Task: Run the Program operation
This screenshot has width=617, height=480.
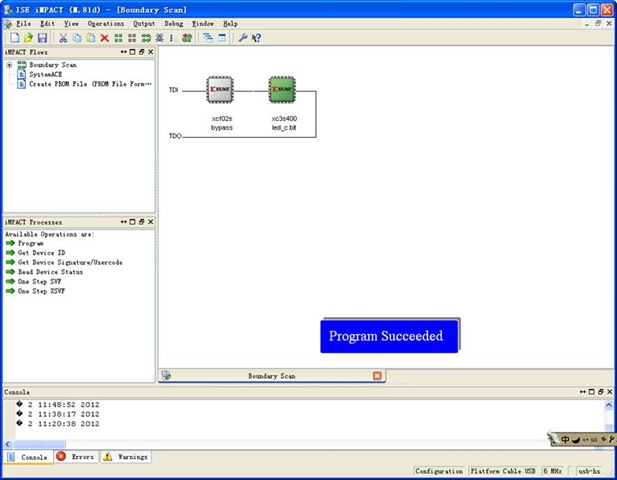Action: pyautogui.click(x=30, y=243)
